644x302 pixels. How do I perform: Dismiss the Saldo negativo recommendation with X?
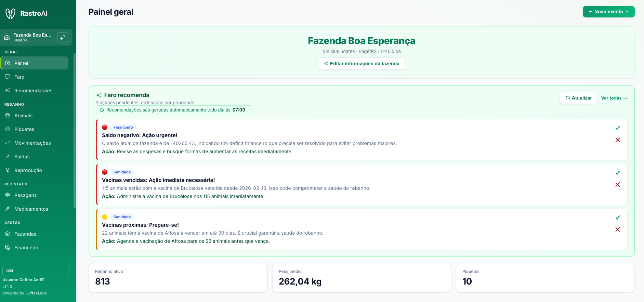coord(618,140)
